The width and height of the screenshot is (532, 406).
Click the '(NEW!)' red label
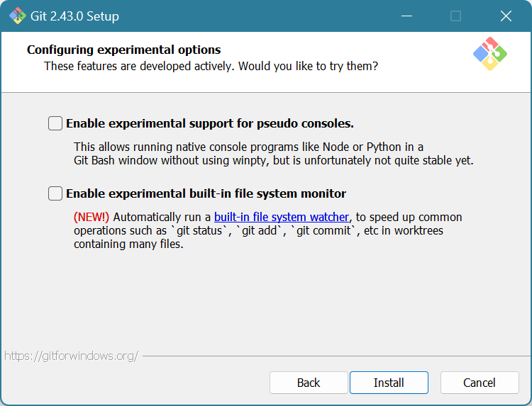(x=92, y=217)
